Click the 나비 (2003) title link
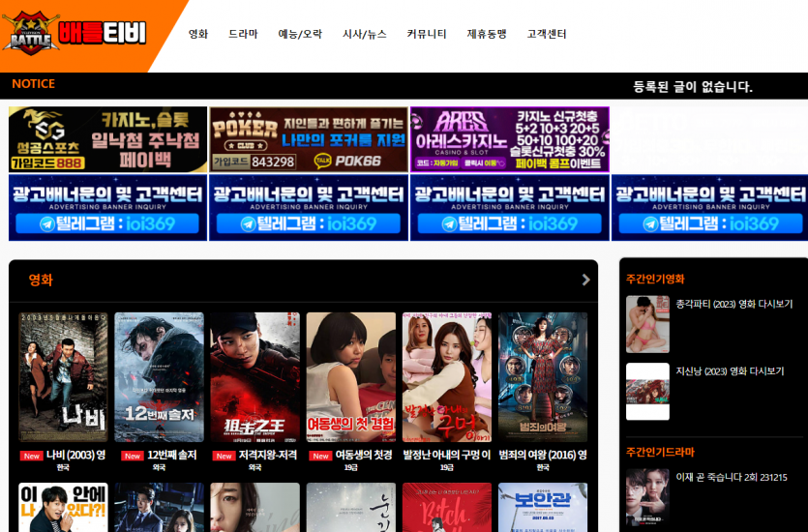This screenshot has width=808, height=532. click(75, 455)
